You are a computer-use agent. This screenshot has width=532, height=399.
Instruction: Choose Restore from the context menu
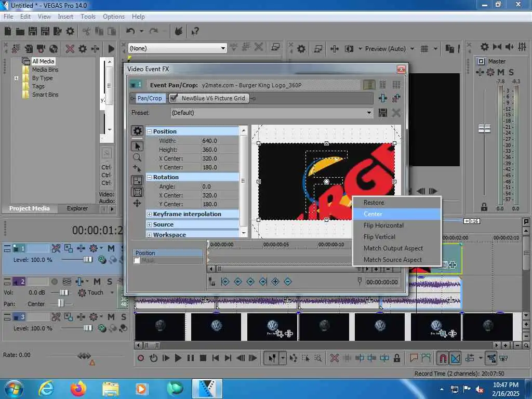396,203
